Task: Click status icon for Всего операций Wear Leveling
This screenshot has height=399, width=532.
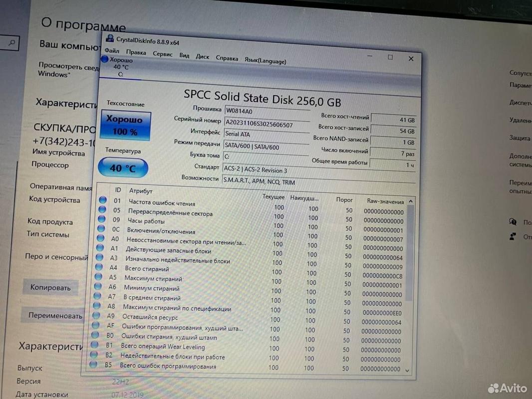Action: pos(94,345)
